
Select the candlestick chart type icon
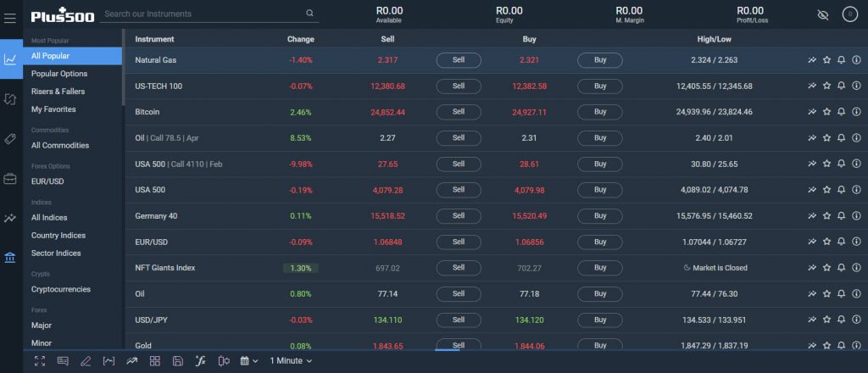click(x=224, y=361)
